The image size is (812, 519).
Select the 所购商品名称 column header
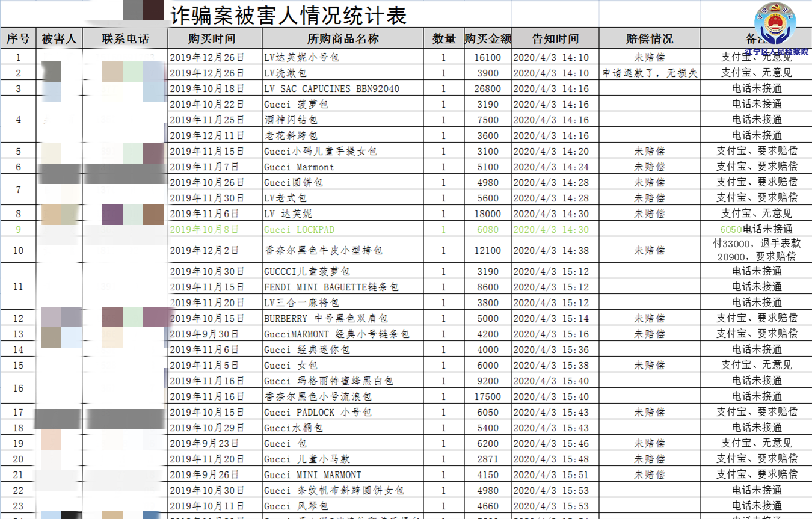click(343, 39)
